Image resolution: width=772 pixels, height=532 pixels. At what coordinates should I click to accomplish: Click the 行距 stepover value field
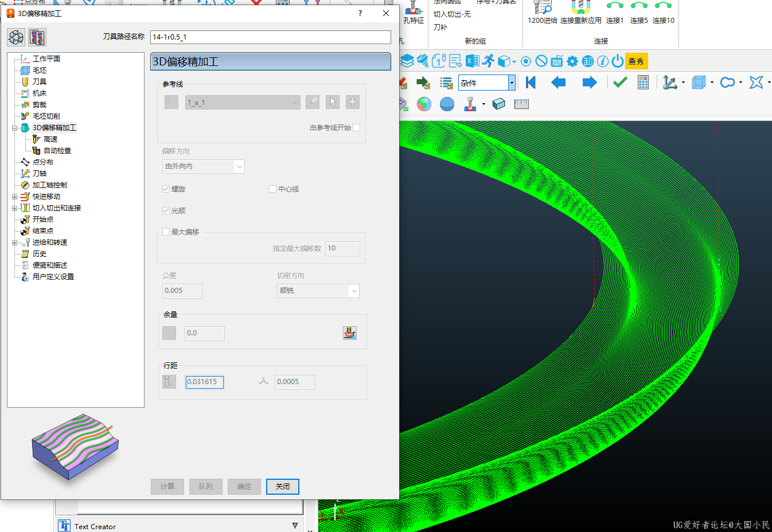pyautogui.click(x=205, y=382)
